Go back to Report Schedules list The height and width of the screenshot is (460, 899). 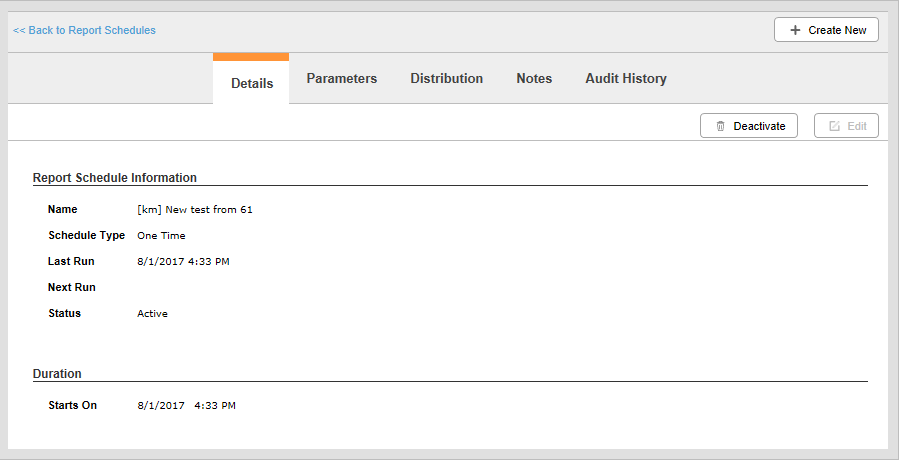84,30
